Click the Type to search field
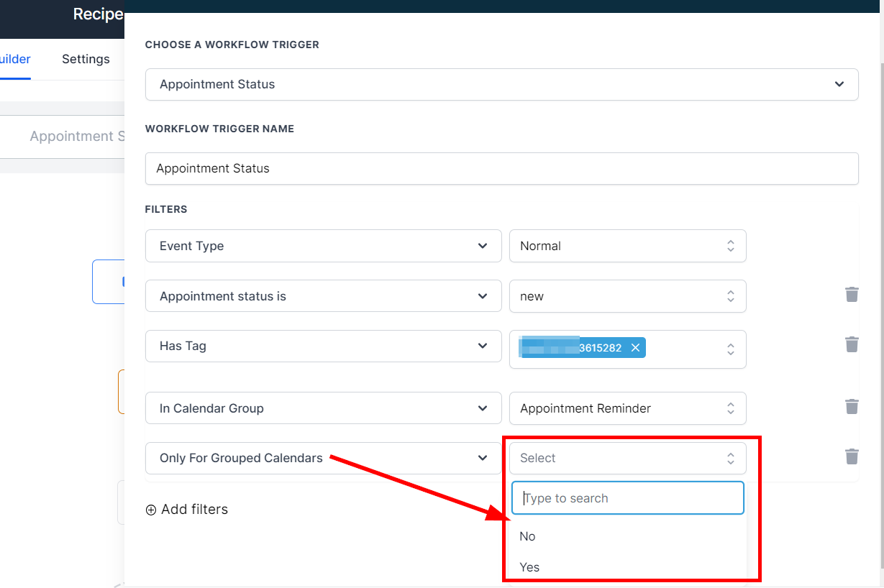This screenshot has width=884, height=588. point(627,498)
